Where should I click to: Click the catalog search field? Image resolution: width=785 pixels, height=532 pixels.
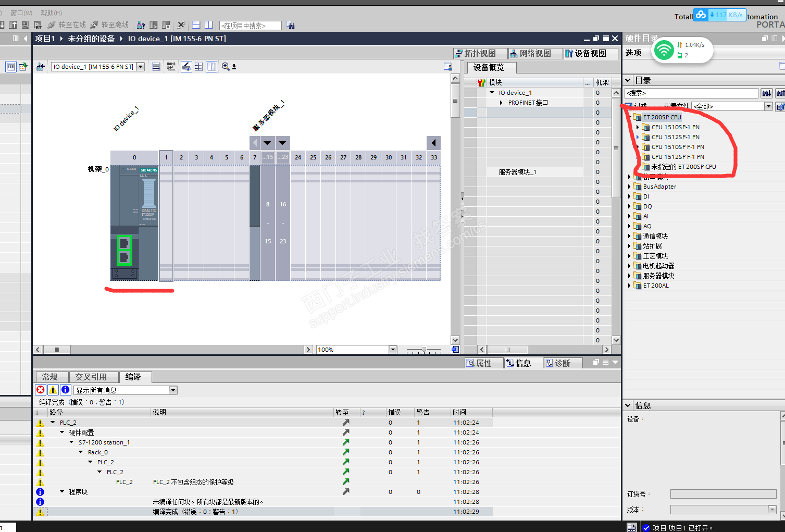pyautogui.click(x=691, y=93)
